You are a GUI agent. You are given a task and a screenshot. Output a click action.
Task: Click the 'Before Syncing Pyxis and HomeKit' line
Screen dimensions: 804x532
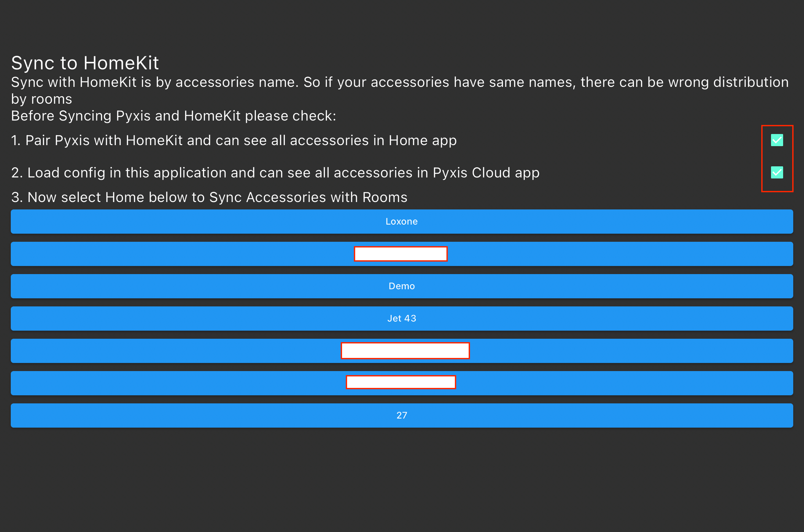(173, 116)
